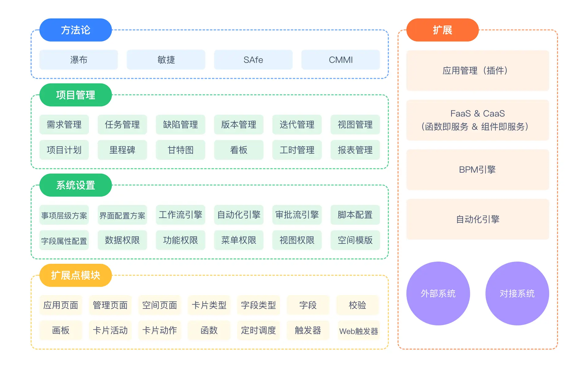Select the Web触发器 item
Image resolution: width=588 pixels, height=368 pixels.
point(358,330)
